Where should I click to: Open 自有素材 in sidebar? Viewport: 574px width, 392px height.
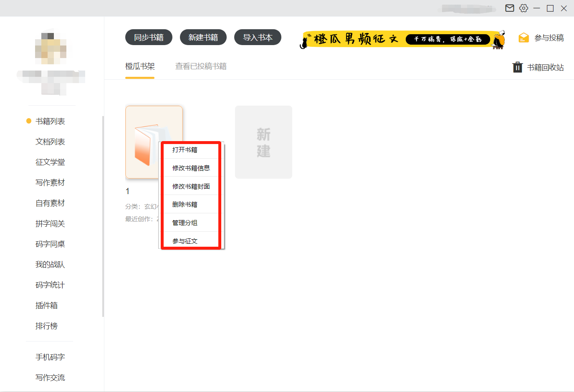50,203
